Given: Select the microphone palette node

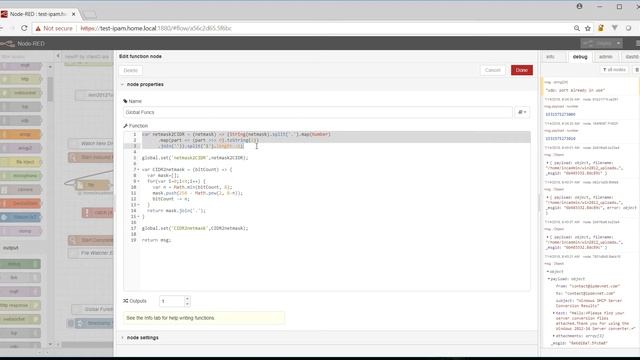Looking at the screenshot, I should [x=21, y=176].
